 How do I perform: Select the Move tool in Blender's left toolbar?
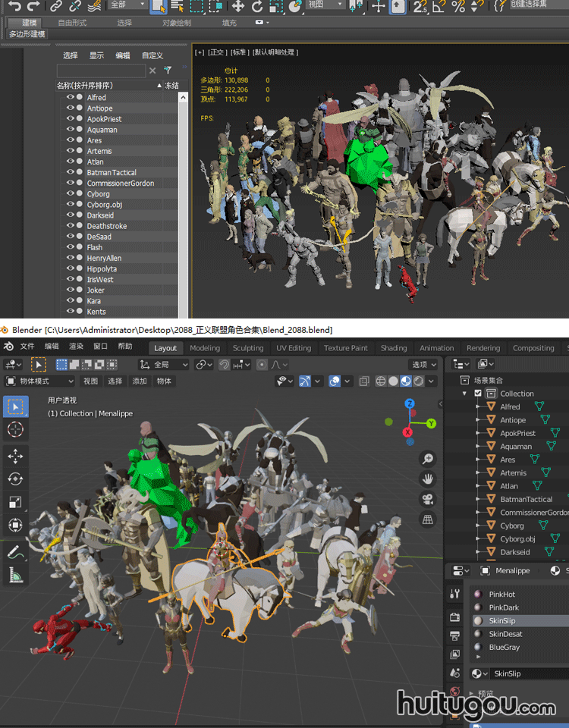[15, 456]
